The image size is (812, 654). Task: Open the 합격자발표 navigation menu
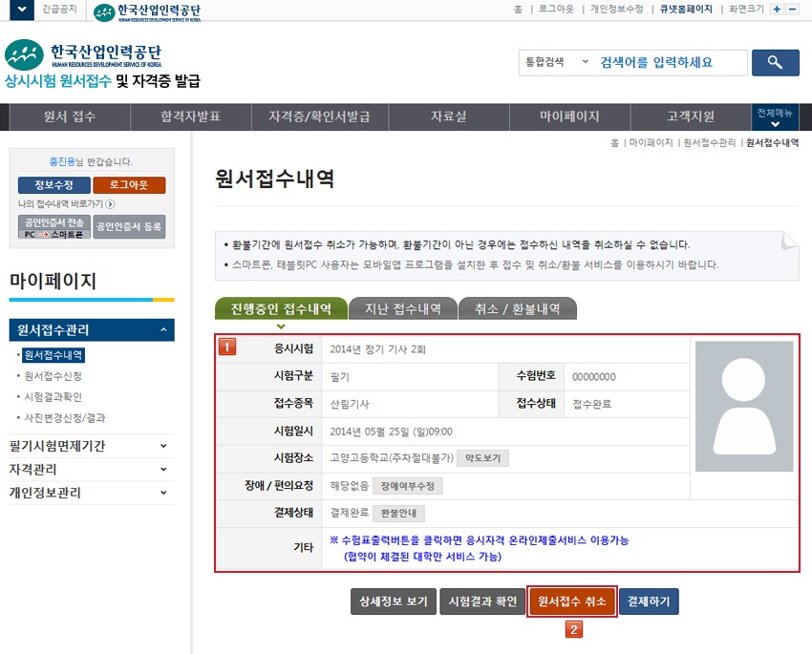click(189, 116)
